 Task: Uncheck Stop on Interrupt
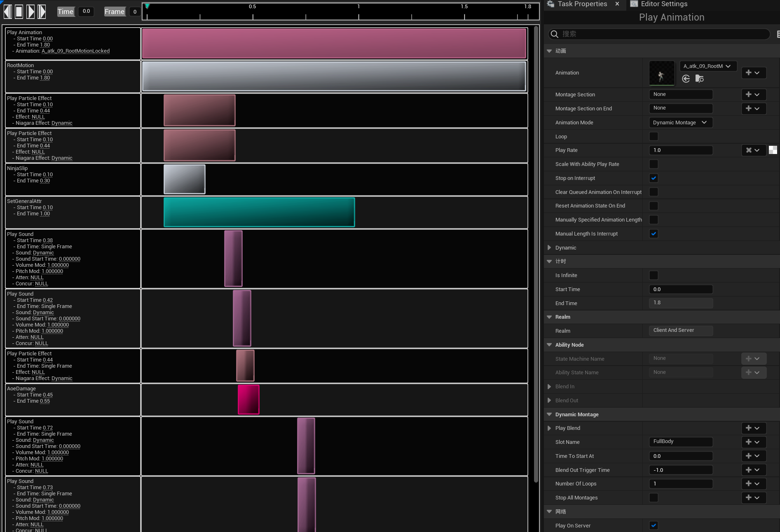[x=654, y=178]
